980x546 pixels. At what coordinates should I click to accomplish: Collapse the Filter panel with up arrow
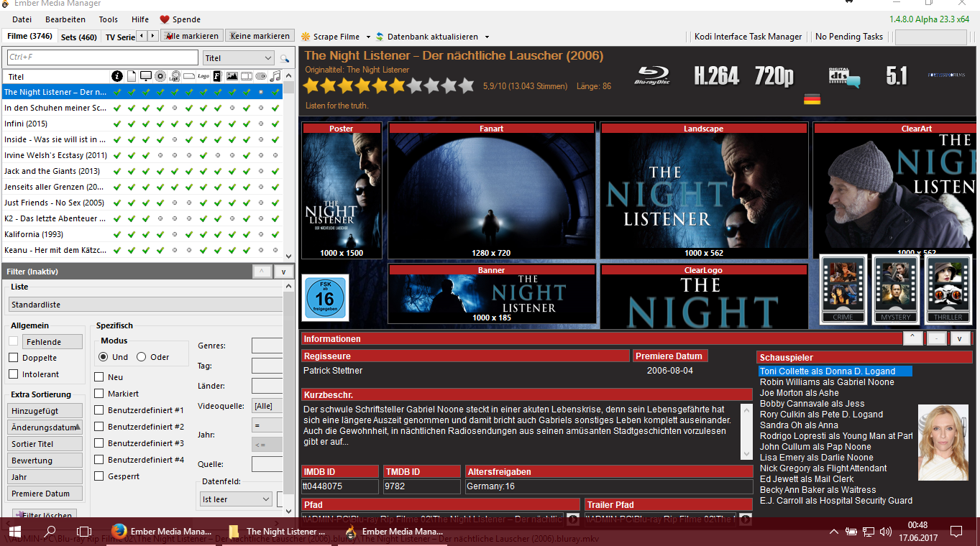262,272
